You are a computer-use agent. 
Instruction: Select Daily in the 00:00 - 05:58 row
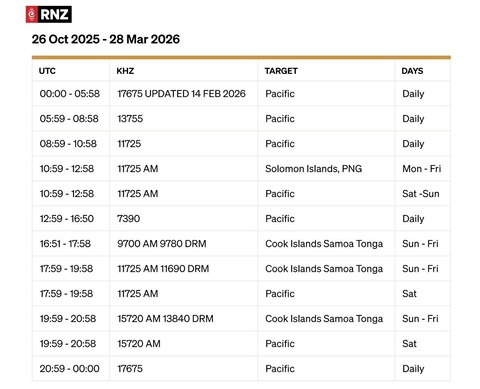(x=413, y=94)
